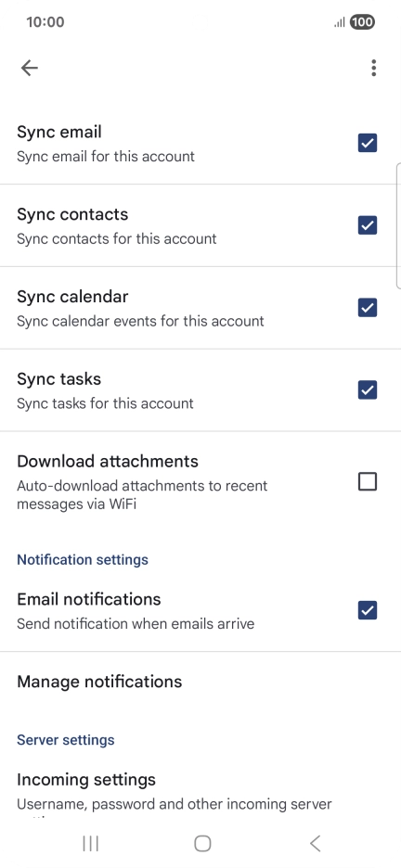The height and width of the screenshot is (868, 401).
Task: Tap the signal strength icon
Action: [340, 22]
